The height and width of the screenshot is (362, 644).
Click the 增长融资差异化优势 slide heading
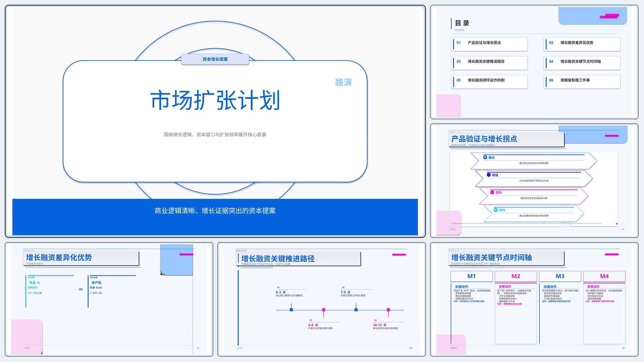(59, 257)
